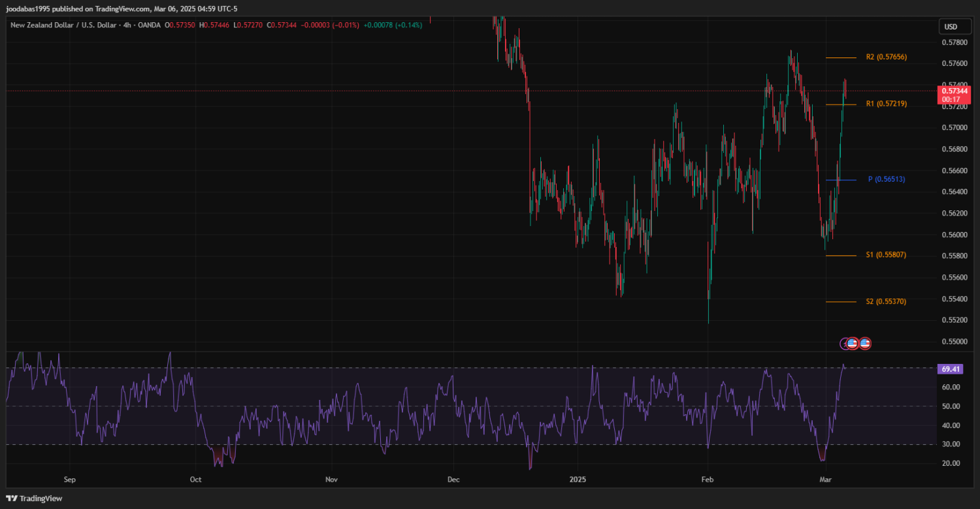
Task: Click the Mar label on time axis
Action: pyautogui.click(x=825, y=479)
